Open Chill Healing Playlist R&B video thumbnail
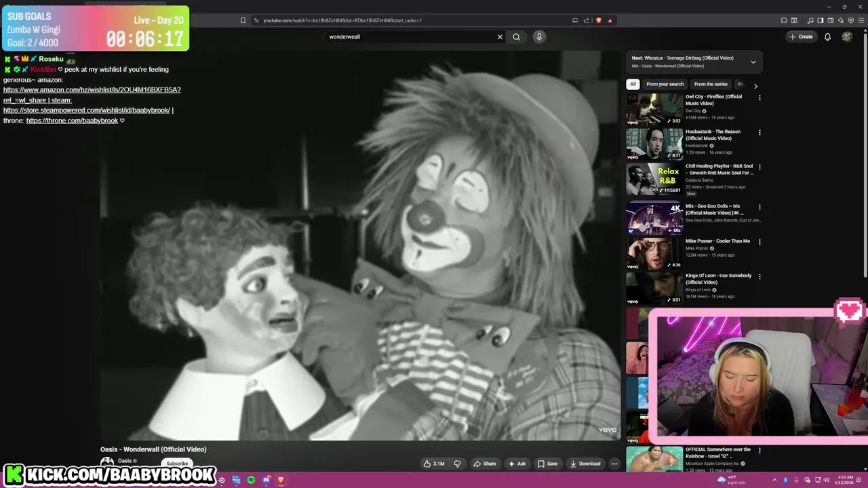 [x=654, y=179]
